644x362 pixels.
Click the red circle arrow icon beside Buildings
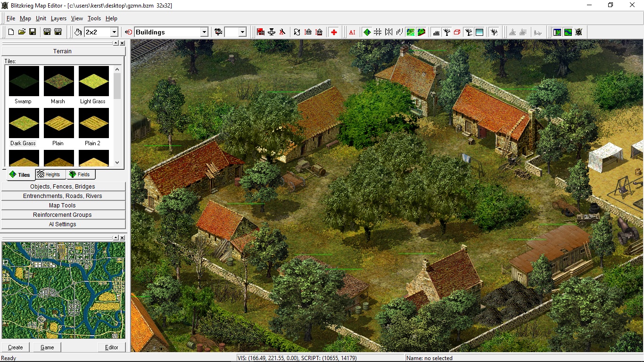coord(129,32)
